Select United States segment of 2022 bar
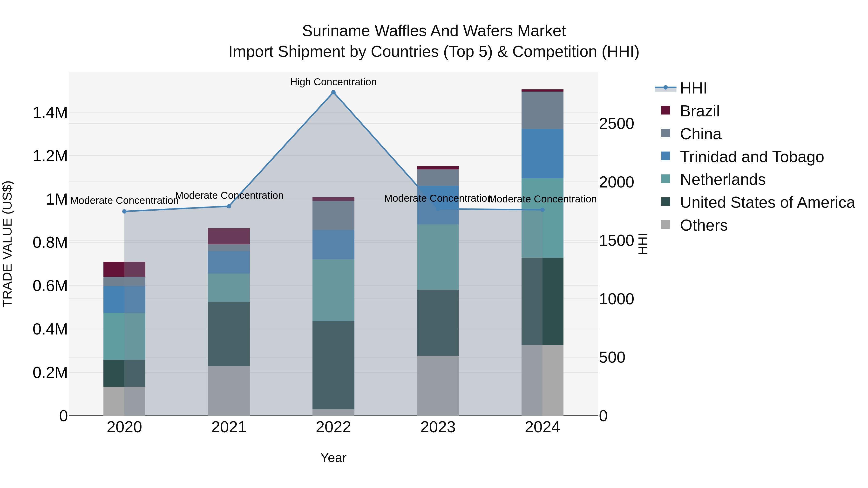868x488 pixels. 333,365
